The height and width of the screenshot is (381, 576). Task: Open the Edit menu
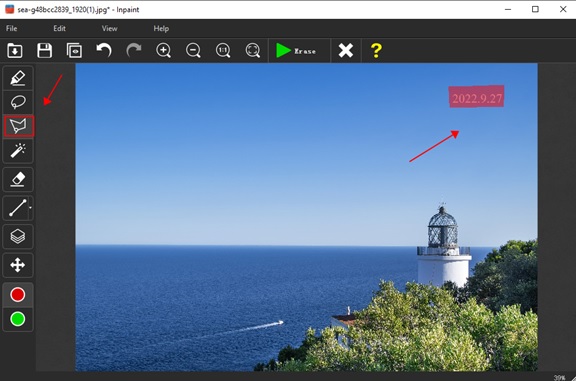60,28
